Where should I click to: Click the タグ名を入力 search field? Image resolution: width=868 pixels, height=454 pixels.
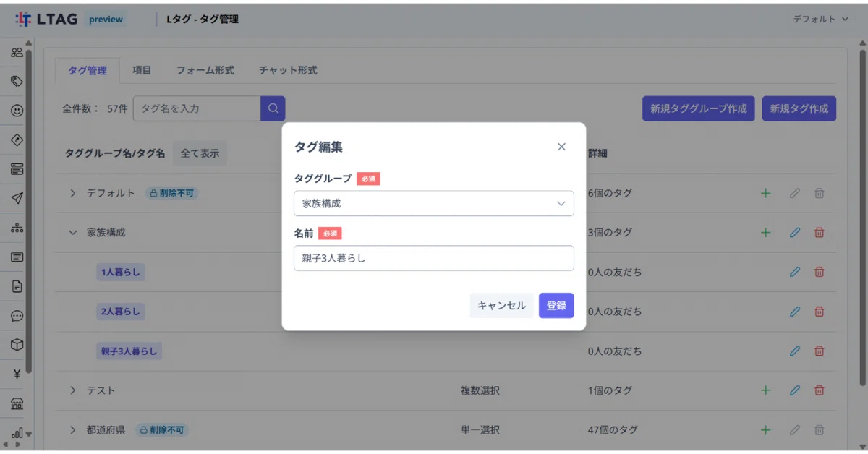coord(197,108)
